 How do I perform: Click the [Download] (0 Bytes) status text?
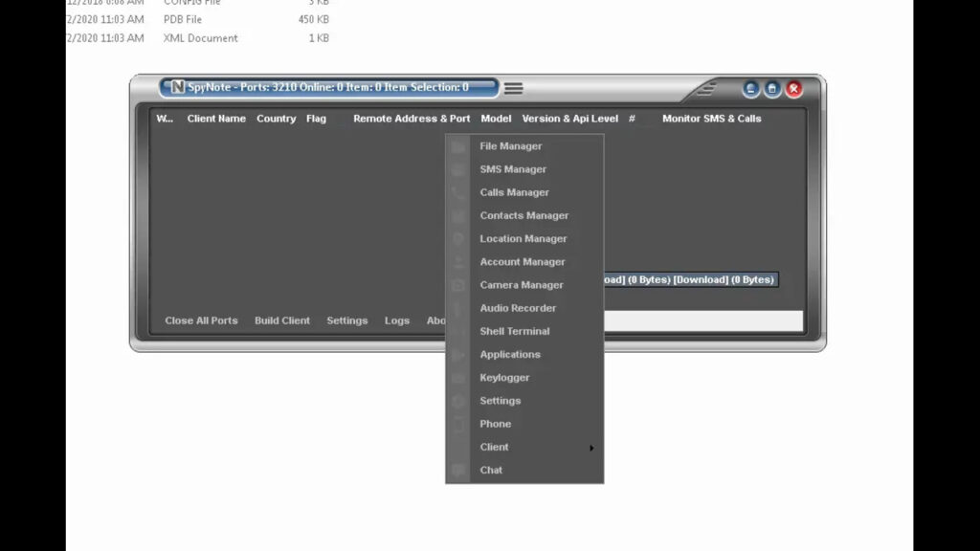point(724,280)
